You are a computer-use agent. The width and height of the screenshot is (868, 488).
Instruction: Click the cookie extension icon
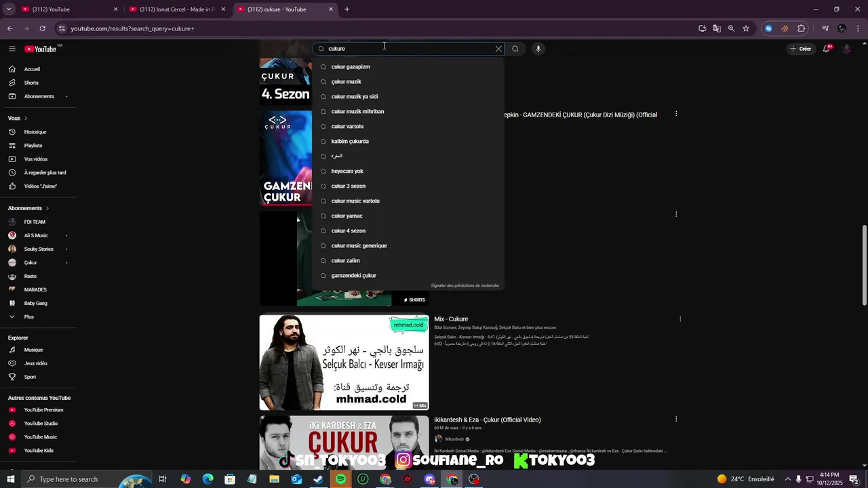tap(785, 28)
